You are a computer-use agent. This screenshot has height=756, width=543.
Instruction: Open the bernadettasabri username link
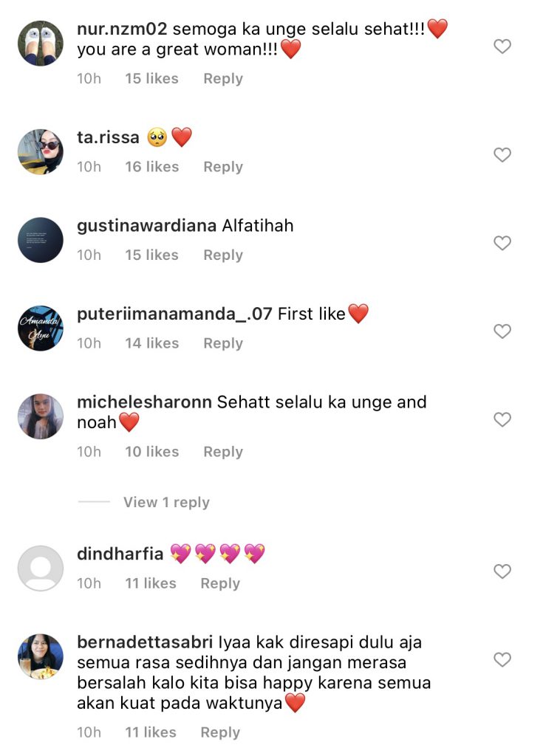coord(145,642)
